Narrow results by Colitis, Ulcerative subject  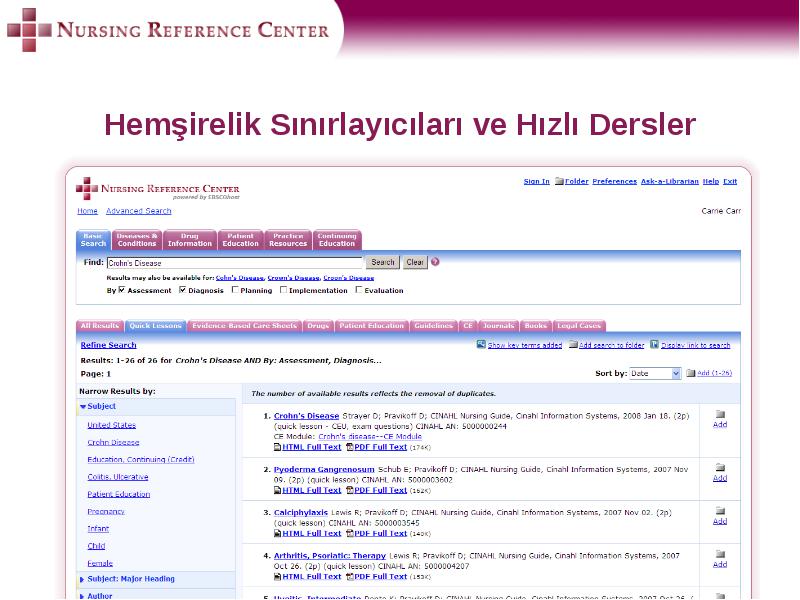coord(118,477)
